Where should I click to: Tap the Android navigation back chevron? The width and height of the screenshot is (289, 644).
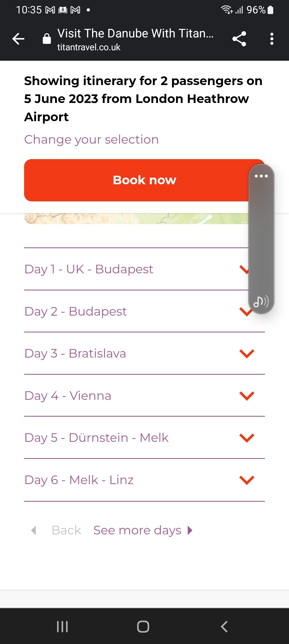click(224, 626)
